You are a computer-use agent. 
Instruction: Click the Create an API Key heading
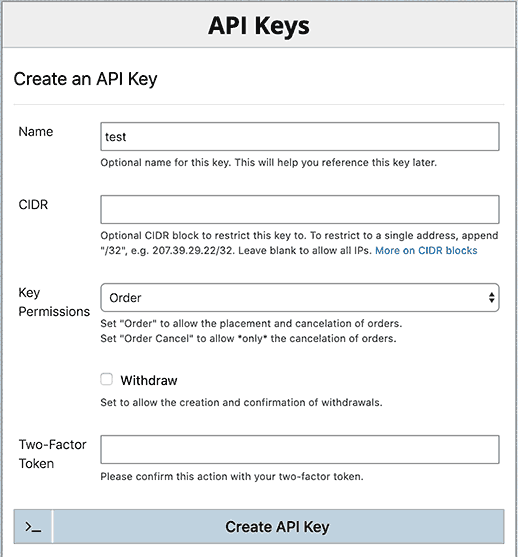coord(85,79)
